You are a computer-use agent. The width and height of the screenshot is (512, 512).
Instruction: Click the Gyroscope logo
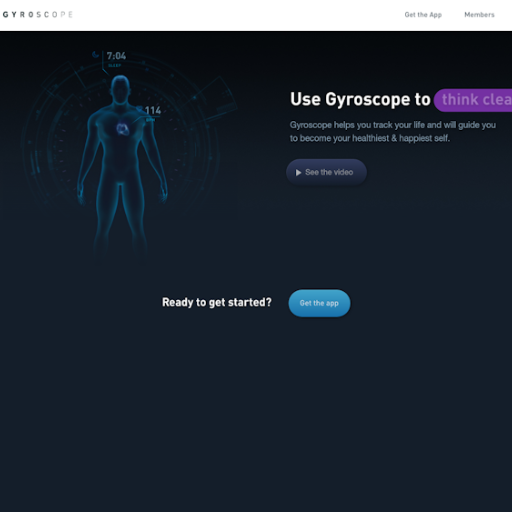coord(38,15)
